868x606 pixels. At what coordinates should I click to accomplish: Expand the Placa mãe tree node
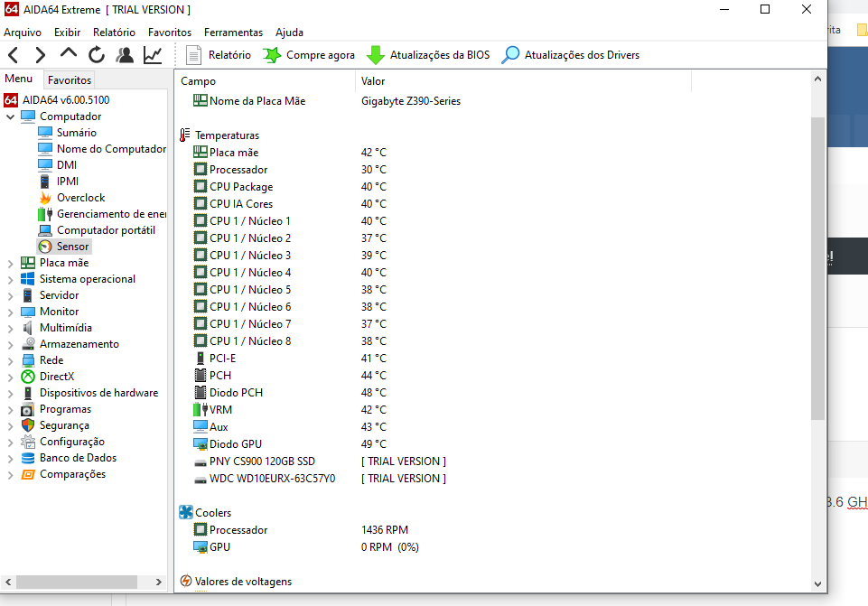pyautogui.click(x=10, y=264)
